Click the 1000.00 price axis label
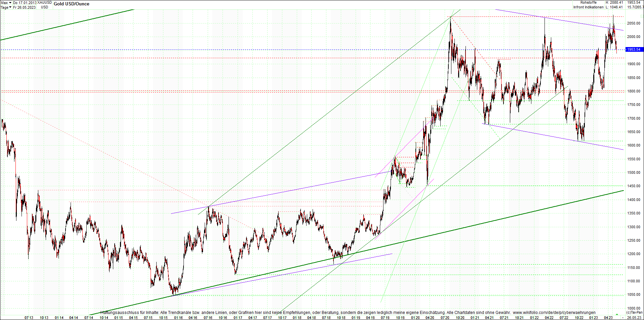644x320 pixels. [x=634, y=308]
